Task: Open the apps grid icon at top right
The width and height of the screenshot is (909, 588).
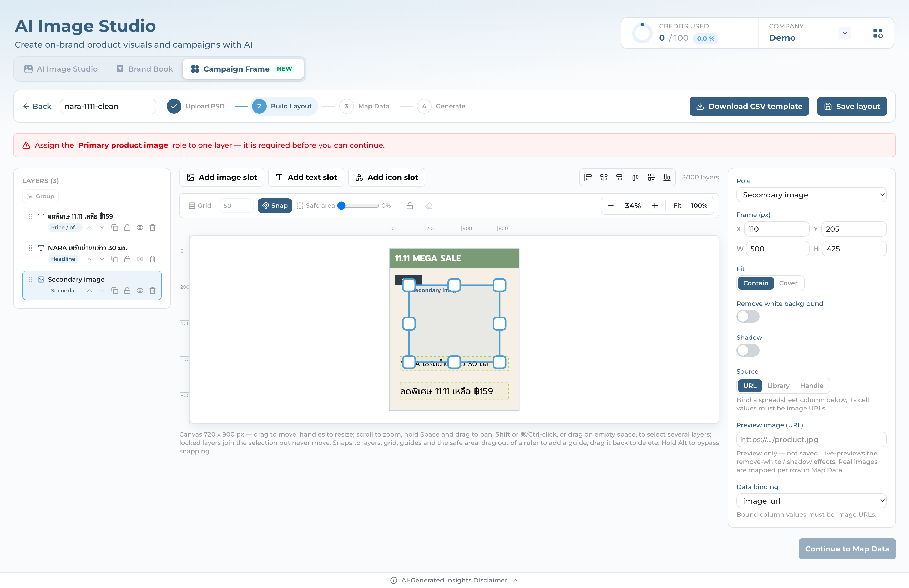Action: click(x=878, y=33)
